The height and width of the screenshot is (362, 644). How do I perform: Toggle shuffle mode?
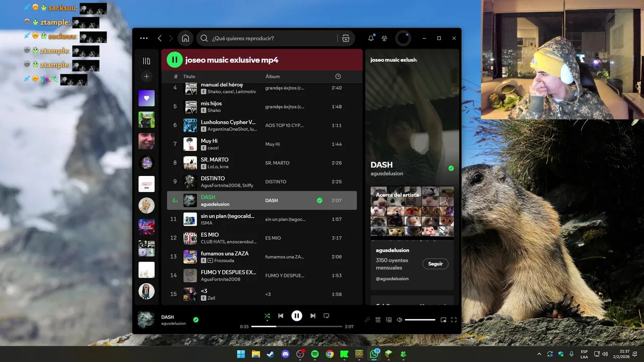[267, 316]
